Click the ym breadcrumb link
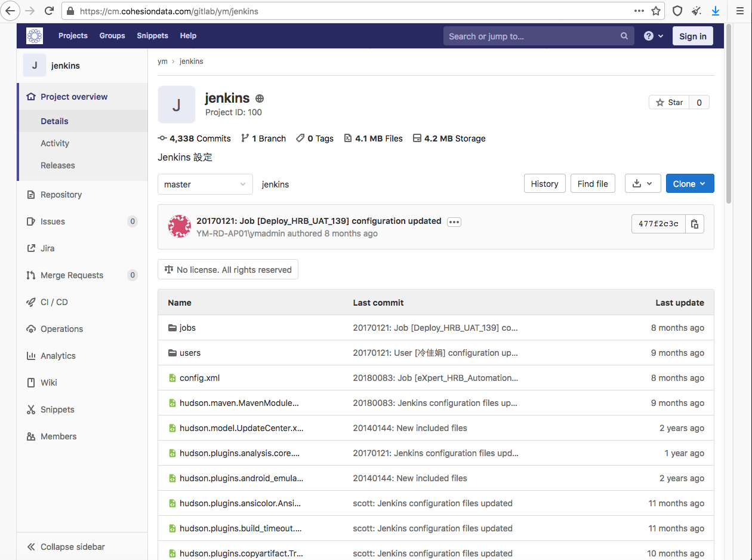Screen dimensions: 752x560 pyautogui.click(x=162, y=61)
